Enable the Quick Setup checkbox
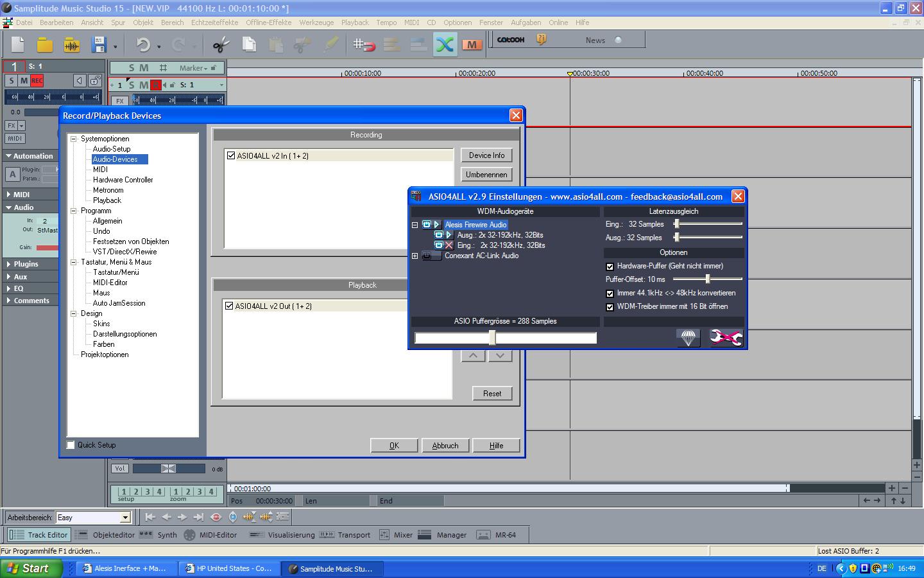 (71, 445)
